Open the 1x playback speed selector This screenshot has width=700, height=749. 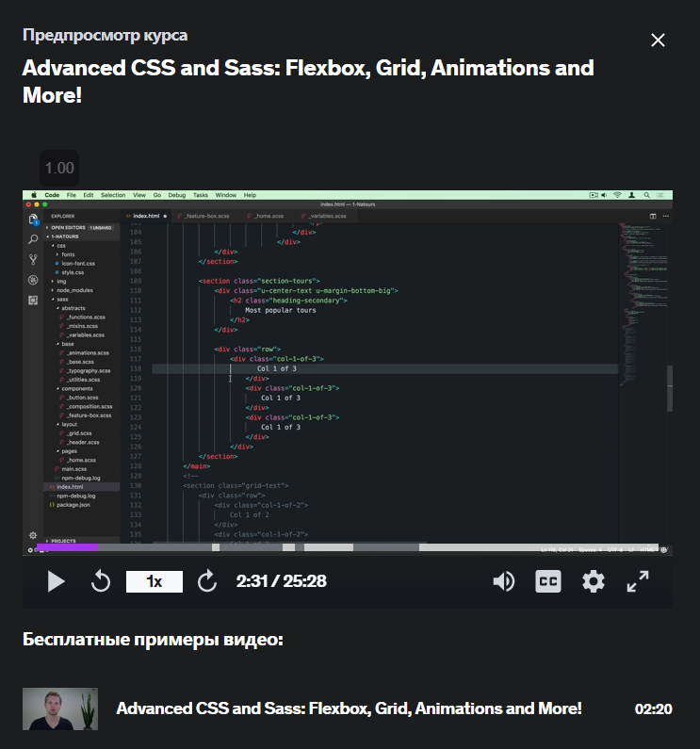click(x=155, y=581)
